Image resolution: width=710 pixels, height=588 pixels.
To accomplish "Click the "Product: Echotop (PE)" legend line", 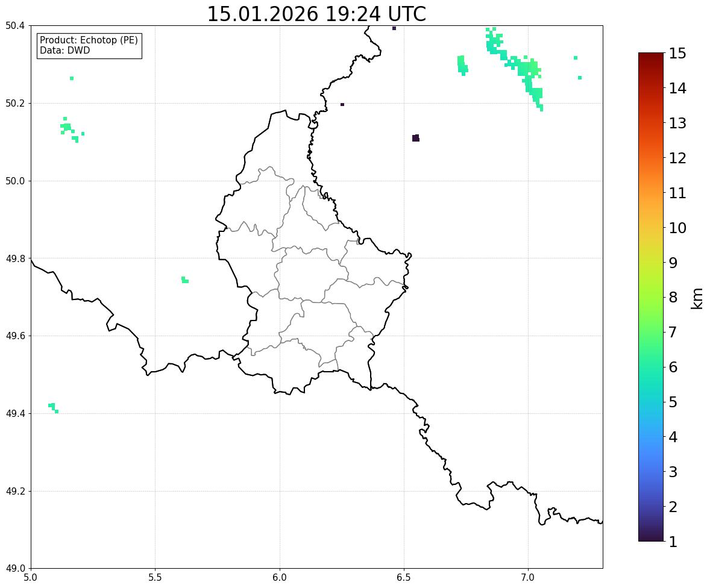I will pos(89,40).
